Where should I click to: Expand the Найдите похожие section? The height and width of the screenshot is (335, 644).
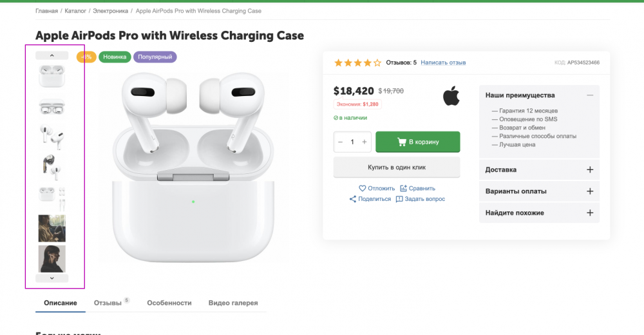click(x=589, y=213)
